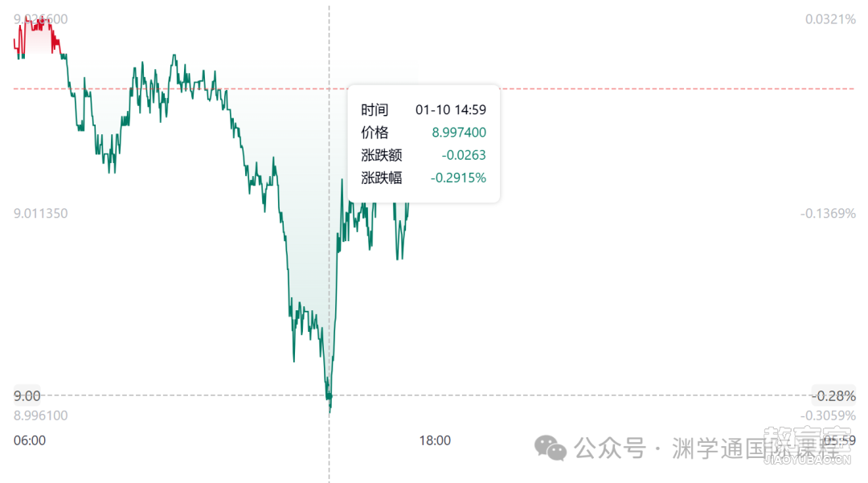Viewport: 868px width, 483px height.
Task: Select the 05:59 end time label
Action: click(839, 440)
